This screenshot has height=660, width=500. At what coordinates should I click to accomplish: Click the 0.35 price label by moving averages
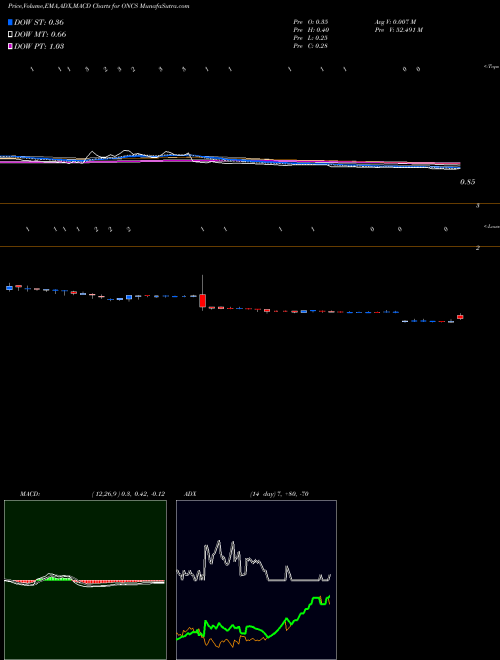click(467, 182)
